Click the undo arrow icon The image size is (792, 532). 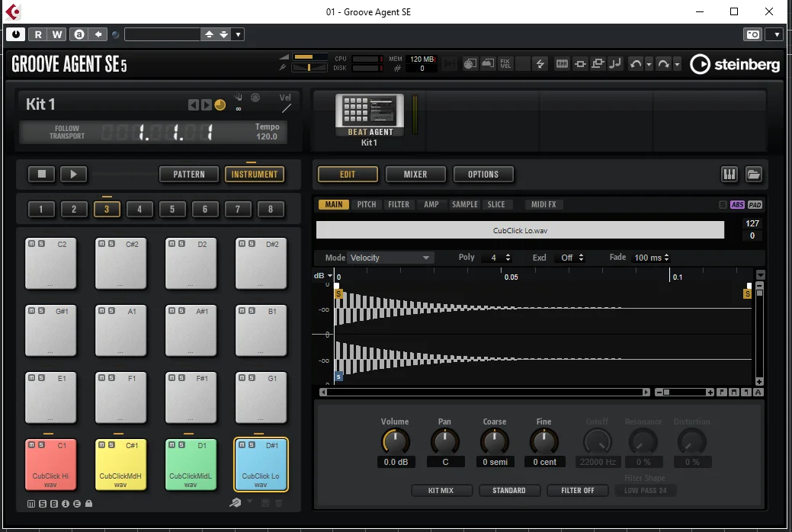[636, 64]
